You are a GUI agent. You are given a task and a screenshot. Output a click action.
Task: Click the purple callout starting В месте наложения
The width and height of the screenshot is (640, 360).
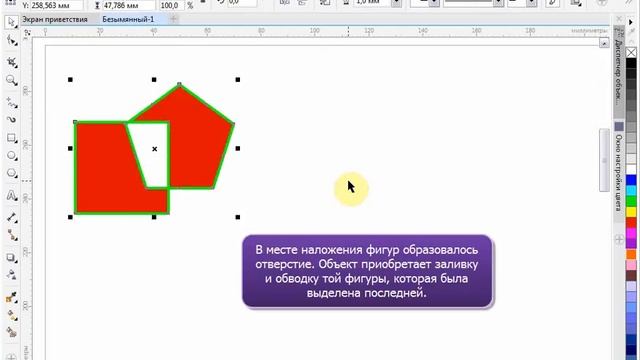pyautogui.click(x=367, y=271)
